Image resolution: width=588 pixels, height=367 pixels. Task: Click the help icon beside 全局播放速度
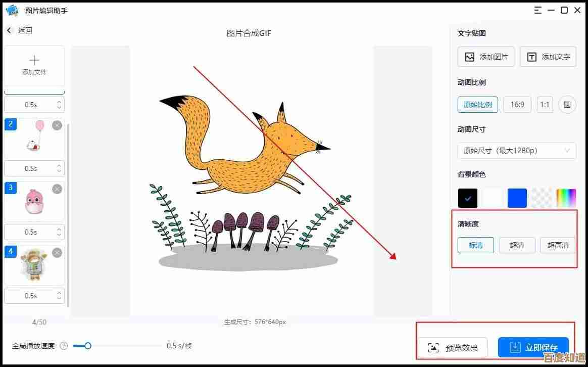click(64, 346)
